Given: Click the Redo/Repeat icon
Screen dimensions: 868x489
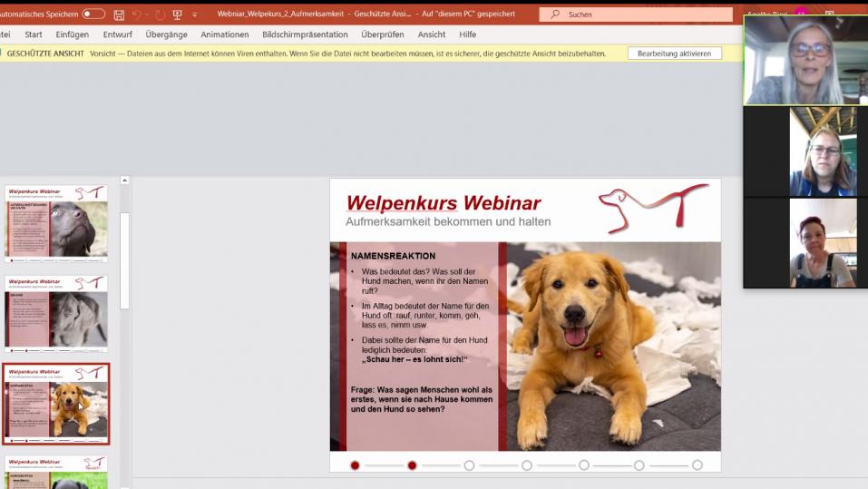Looking at the screenshot, I should [160, 15].
